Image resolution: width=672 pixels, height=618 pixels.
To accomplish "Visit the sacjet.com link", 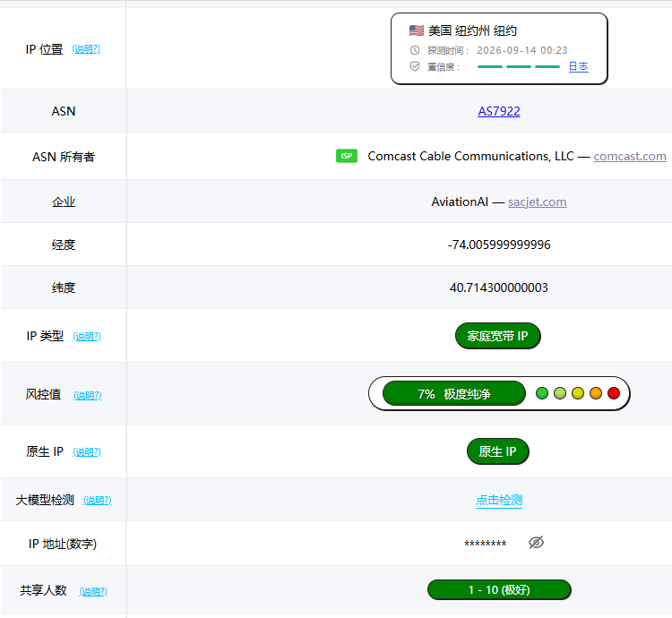I will pos(537,202).
